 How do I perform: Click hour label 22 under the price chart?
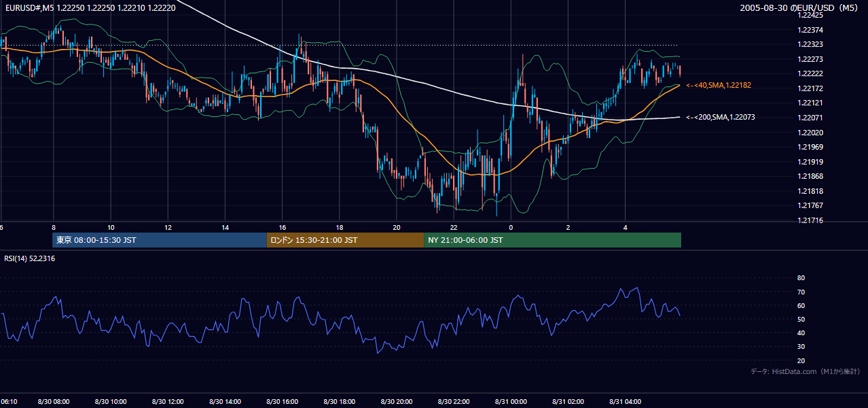tap(454, 227)
